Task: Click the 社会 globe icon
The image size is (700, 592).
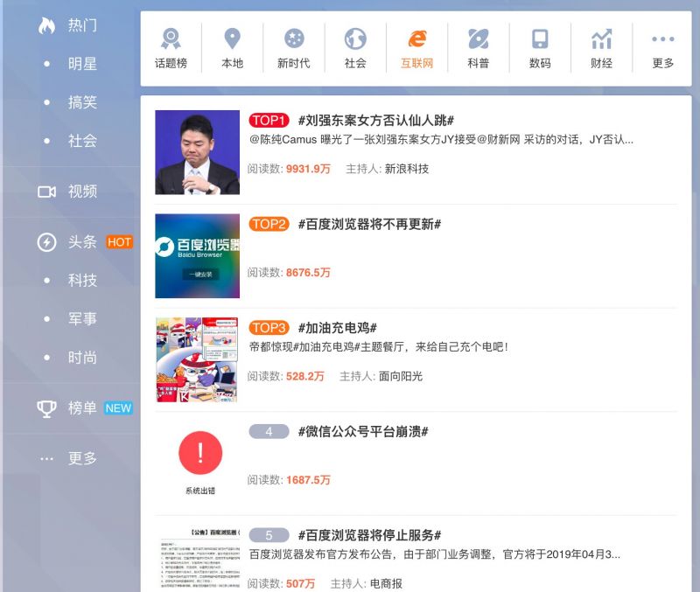Action: 355,38
